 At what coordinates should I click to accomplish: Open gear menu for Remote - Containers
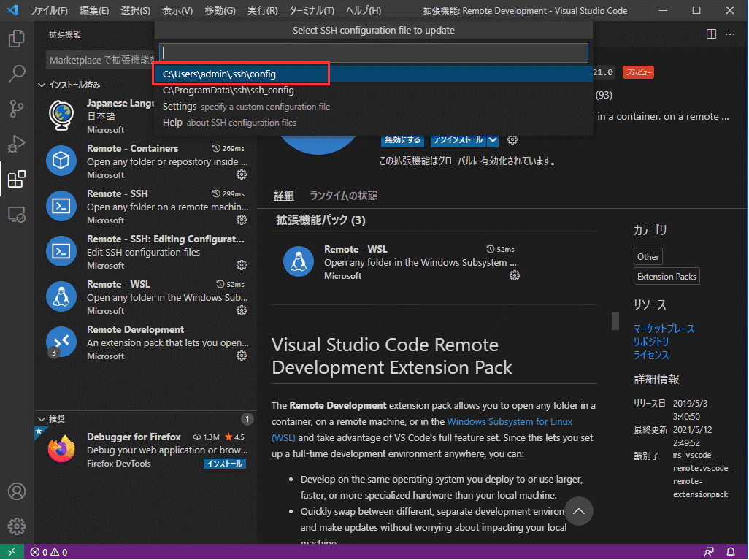[x=242, y=174]
